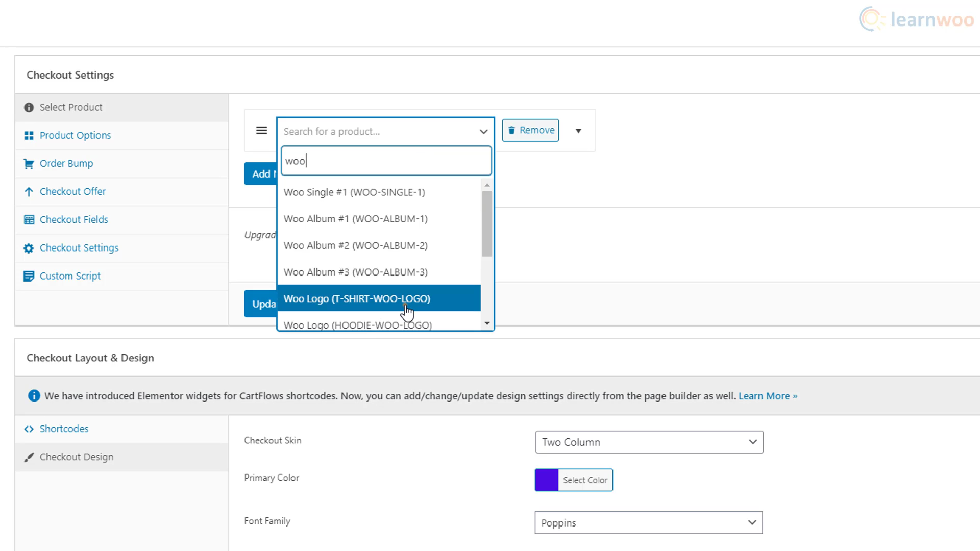Open the Checkout Skin Two Column dropdown
The image size is (980, 551).
coord(649,442)
